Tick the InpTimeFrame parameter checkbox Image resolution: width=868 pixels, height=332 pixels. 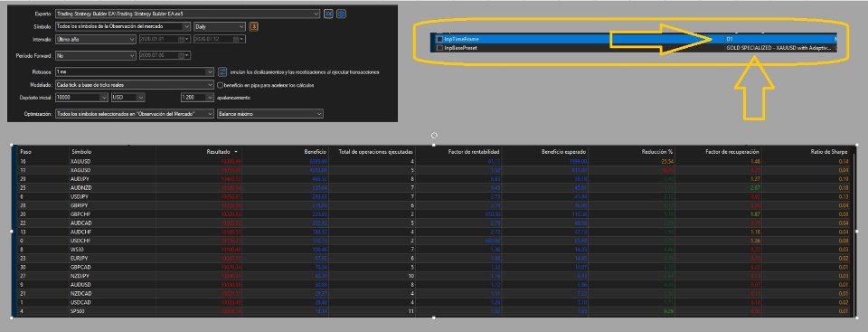(439, 40)
